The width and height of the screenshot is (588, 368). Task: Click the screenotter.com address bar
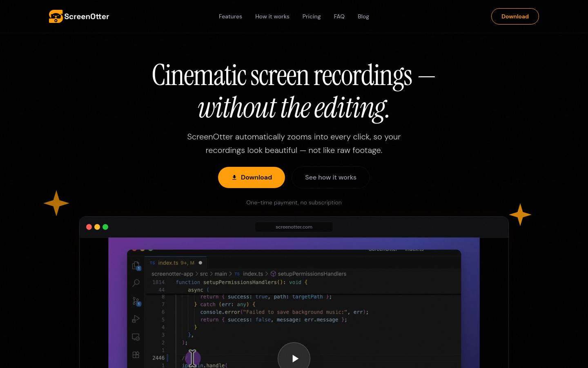pyautogui.click(x=294, y=227)
